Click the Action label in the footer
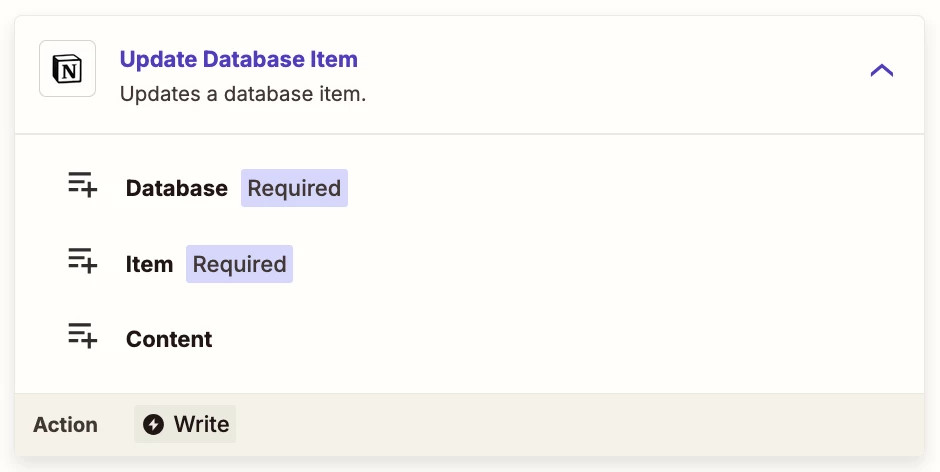The width and height of the screenshot is (940, 472). 65,425
